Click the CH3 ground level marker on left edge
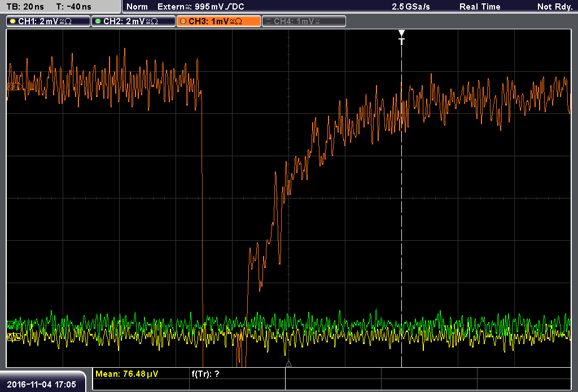This screenshot has height=392, width=578. pyautogui.click(x=15, y=87)
